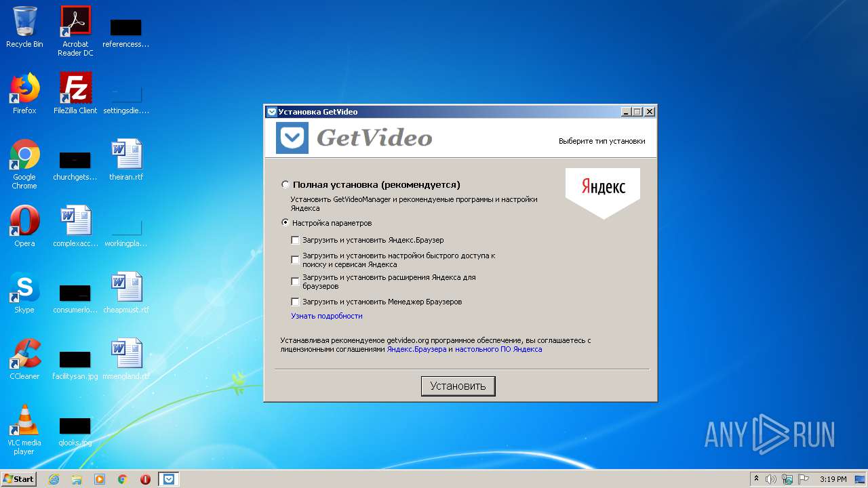Open the network tray icon
The width and height of the screenshot is (868, 488).
coord(787,479)
